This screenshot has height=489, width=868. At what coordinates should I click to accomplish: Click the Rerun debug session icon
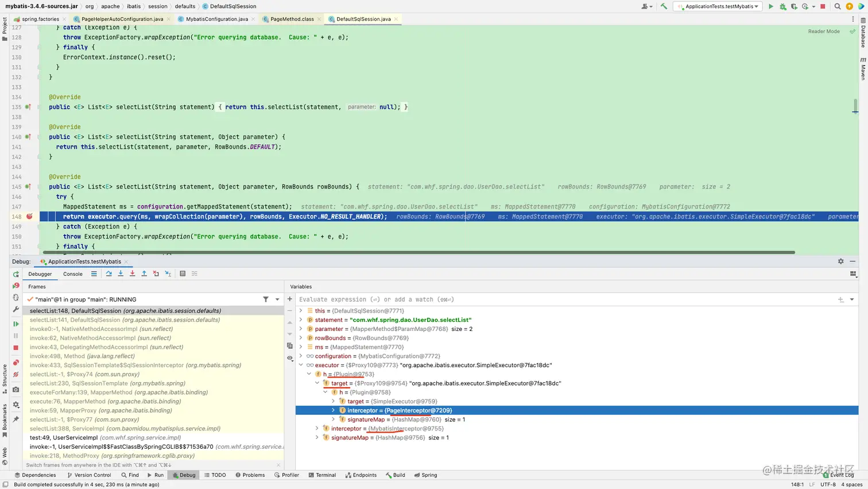(16, 274)
